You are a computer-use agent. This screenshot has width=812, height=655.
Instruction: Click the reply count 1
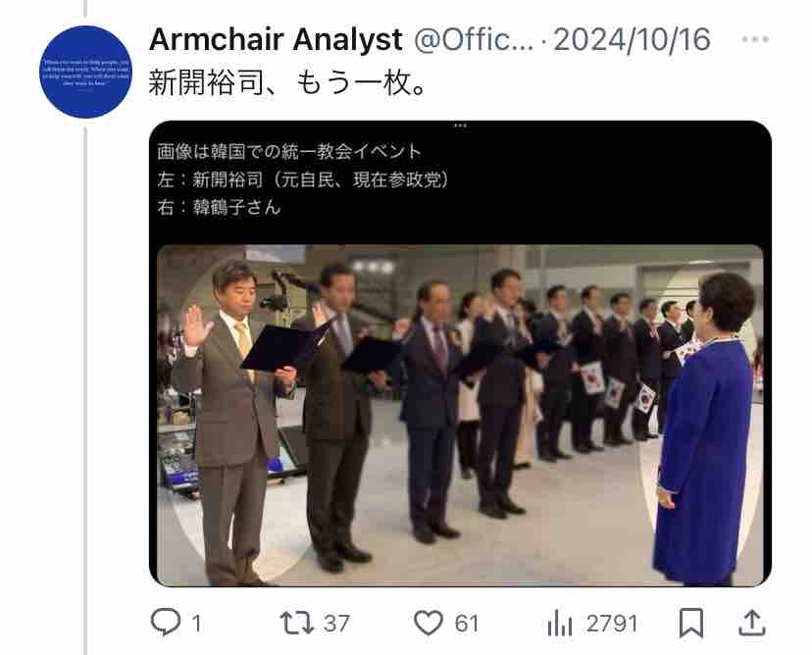coord(197,624)
